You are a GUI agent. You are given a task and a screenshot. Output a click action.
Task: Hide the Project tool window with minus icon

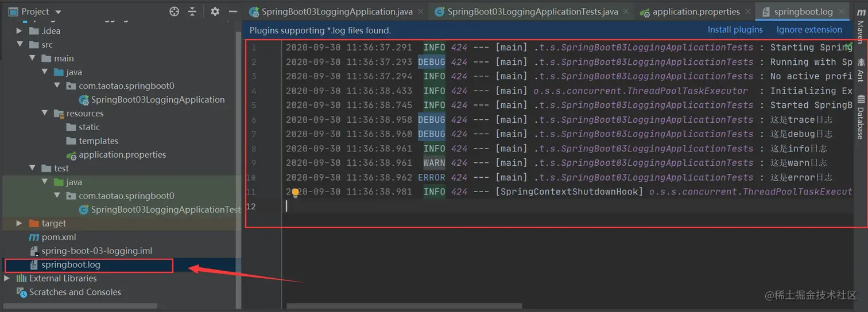[x=232, y=11]
